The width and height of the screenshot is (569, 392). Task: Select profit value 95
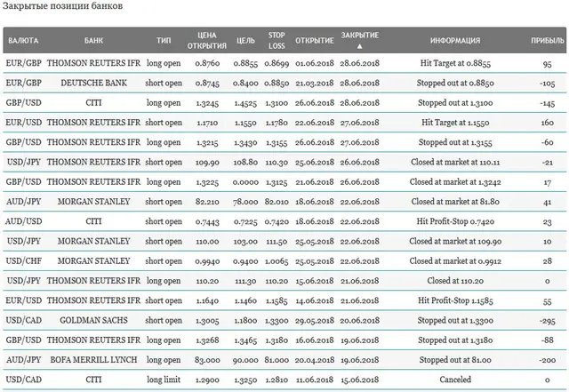pyautogui.click(x=548, y=63)
